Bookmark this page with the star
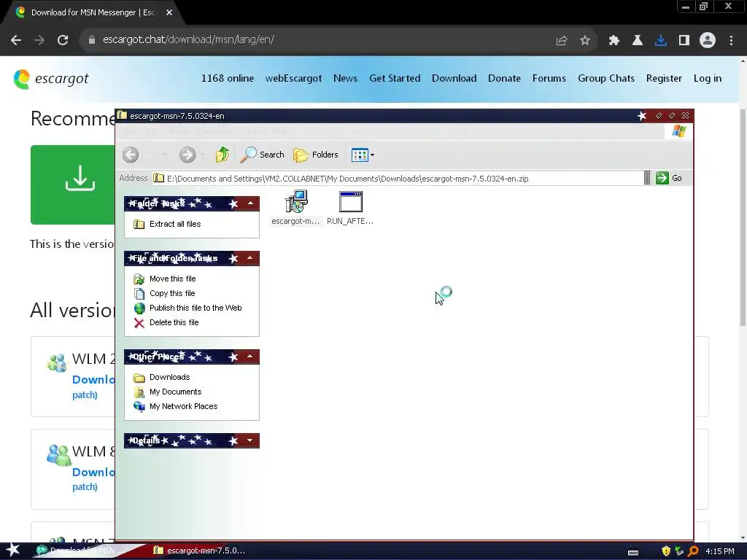The height and width of the screenshot is (560, 747). tap(585, 41)
